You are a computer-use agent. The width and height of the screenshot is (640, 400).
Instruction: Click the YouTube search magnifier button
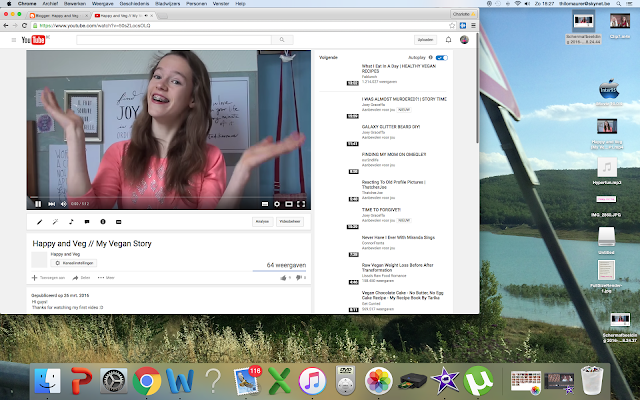[282, 40]
